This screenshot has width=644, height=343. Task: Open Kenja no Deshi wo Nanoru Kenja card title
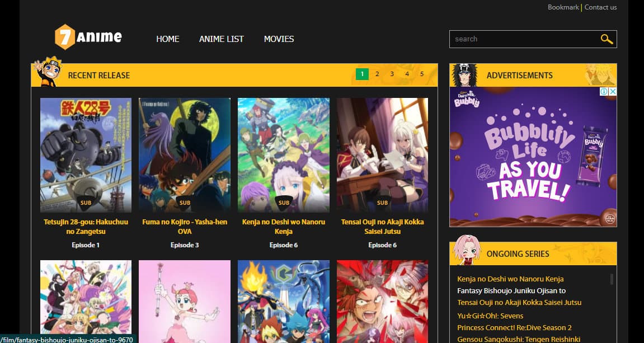(x=284, y=227)
